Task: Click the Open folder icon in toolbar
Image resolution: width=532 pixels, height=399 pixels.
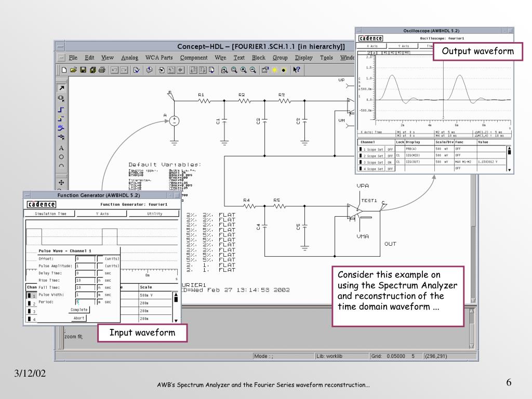Action: tap(73, 70)
